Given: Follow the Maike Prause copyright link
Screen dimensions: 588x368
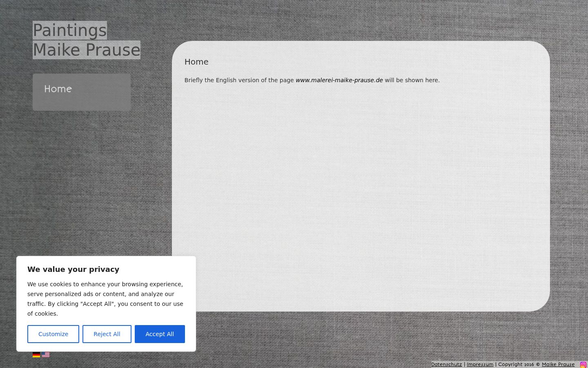Looking at the screenshot, I should pos(558,364).
